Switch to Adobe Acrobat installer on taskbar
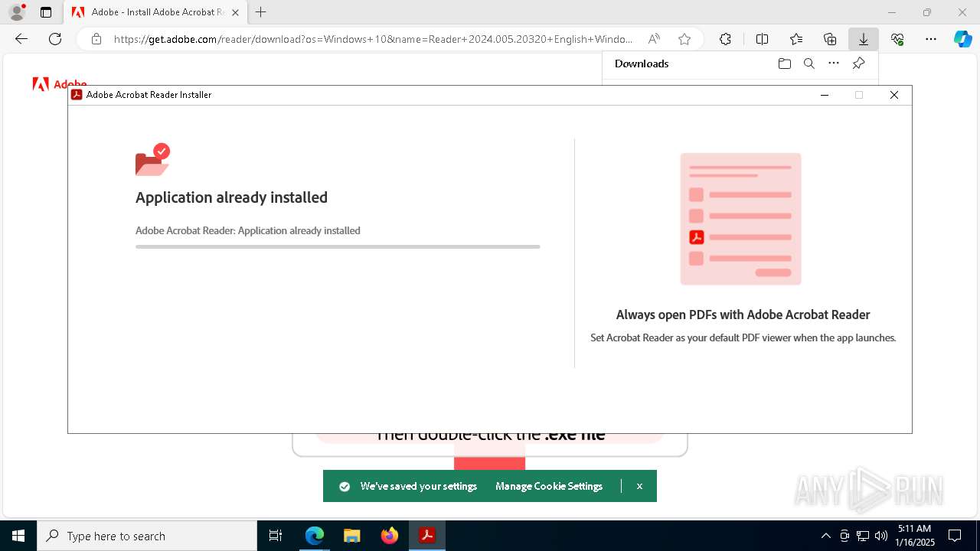 (x=427, y=536)
